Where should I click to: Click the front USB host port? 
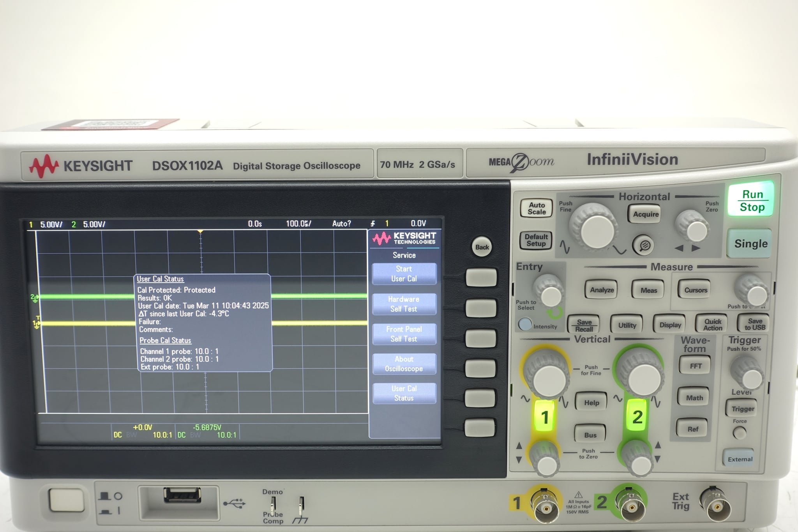click(x=182, y=495)
